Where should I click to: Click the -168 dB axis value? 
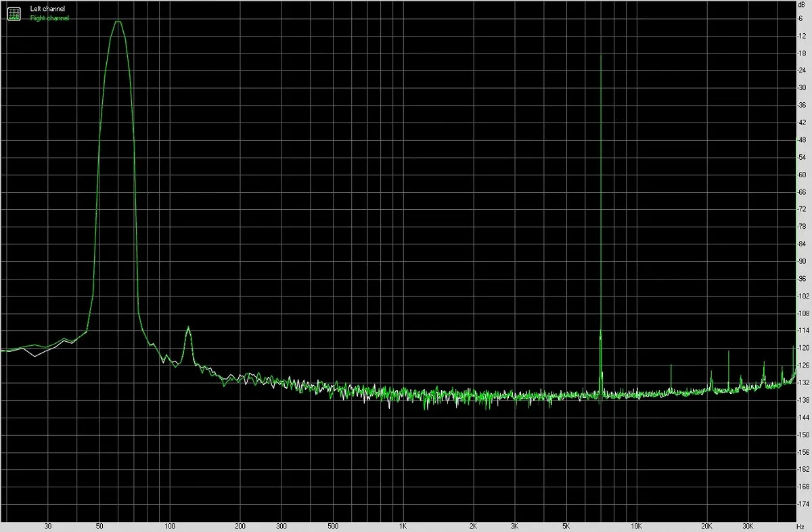[803, 487]
